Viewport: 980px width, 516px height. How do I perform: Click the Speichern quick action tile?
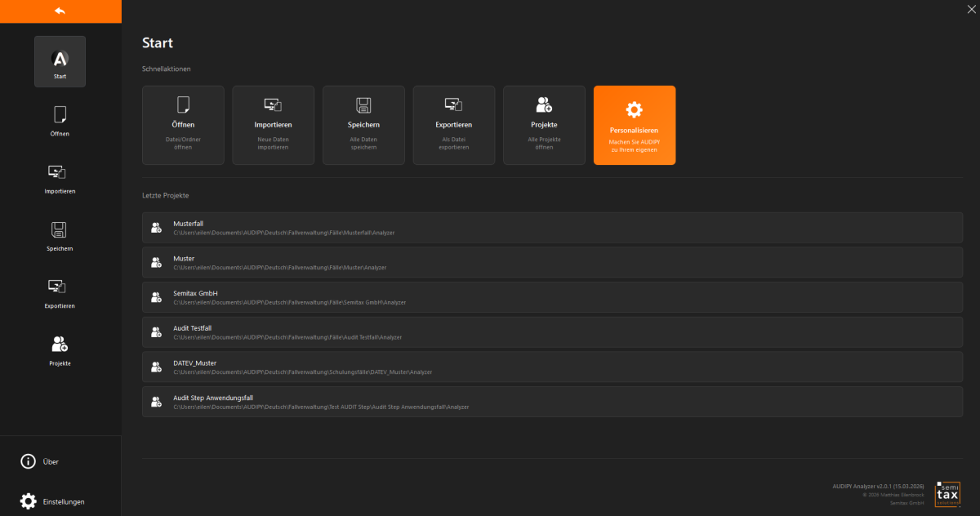point(363,125)
